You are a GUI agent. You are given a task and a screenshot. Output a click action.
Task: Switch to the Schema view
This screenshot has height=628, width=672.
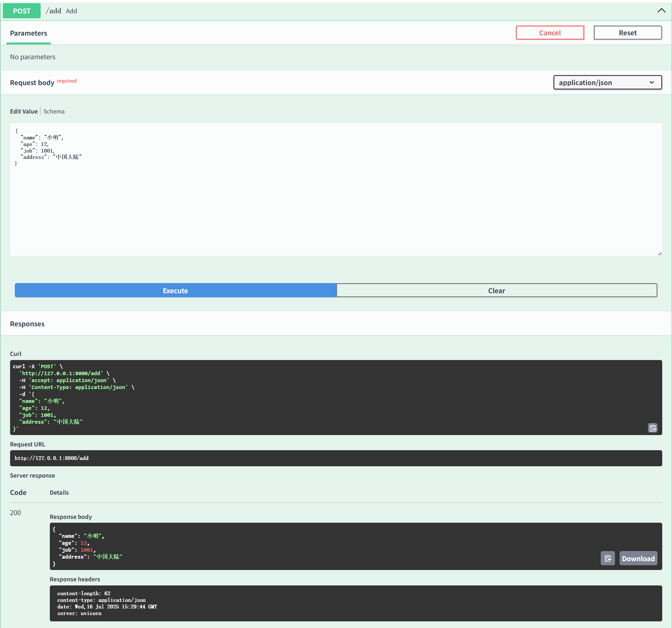pos(54,111)
